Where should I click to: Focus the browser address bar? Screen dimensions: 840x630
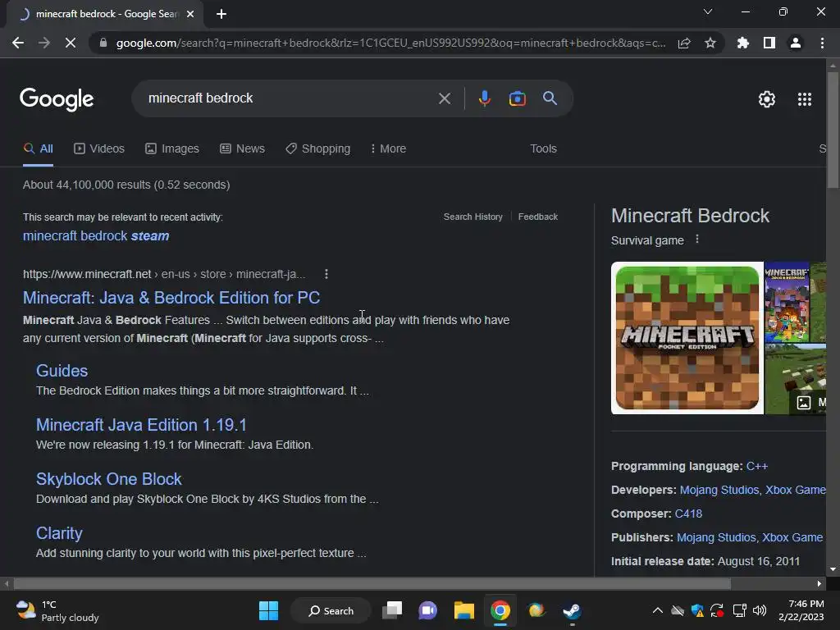point(391,43)
